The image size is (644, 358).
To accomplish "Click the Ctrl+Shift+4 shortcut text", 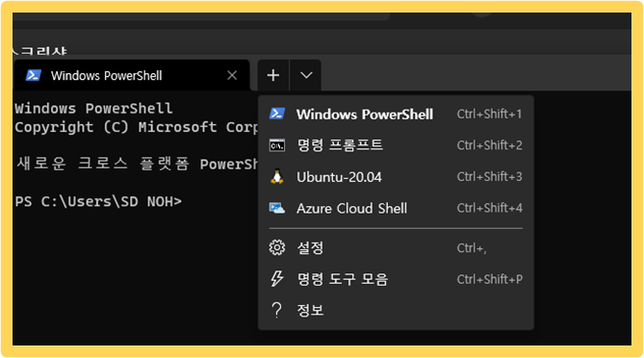I will pyautogui.click(x=490, y=208).
